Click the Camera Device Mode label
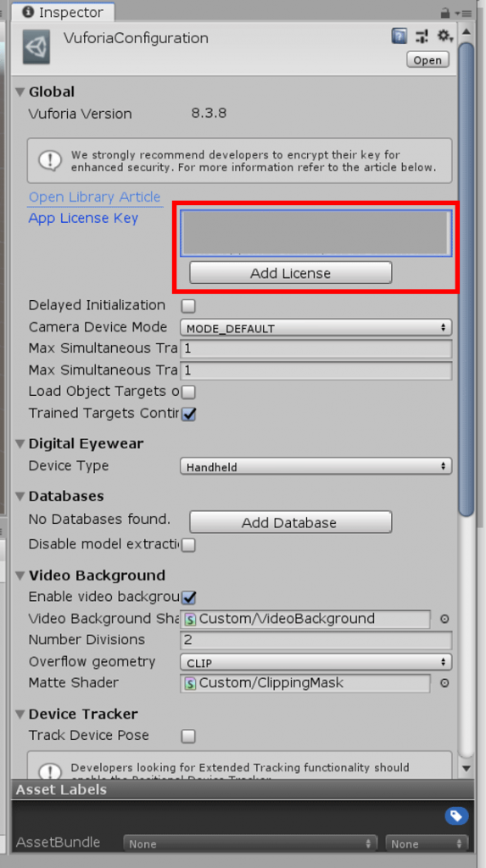The width and height of the screenshot is (486, 868). 98,326
